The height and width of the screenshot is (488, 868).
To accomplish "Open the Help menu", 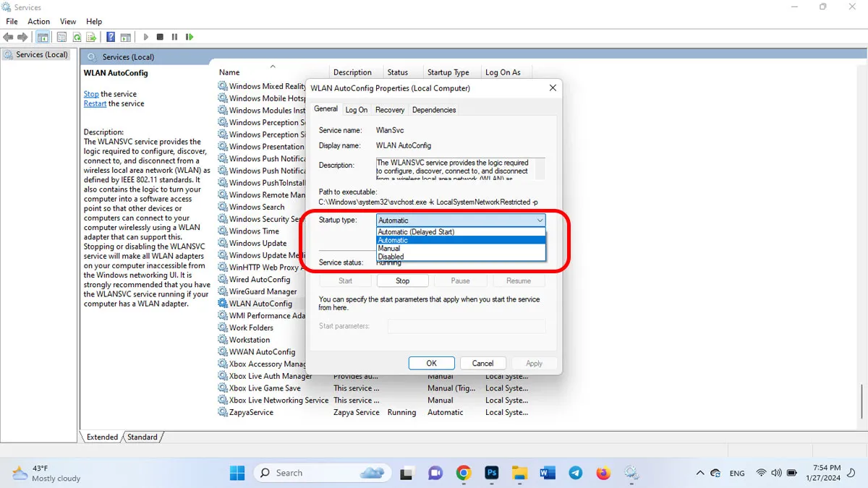I will pos(94,22).
